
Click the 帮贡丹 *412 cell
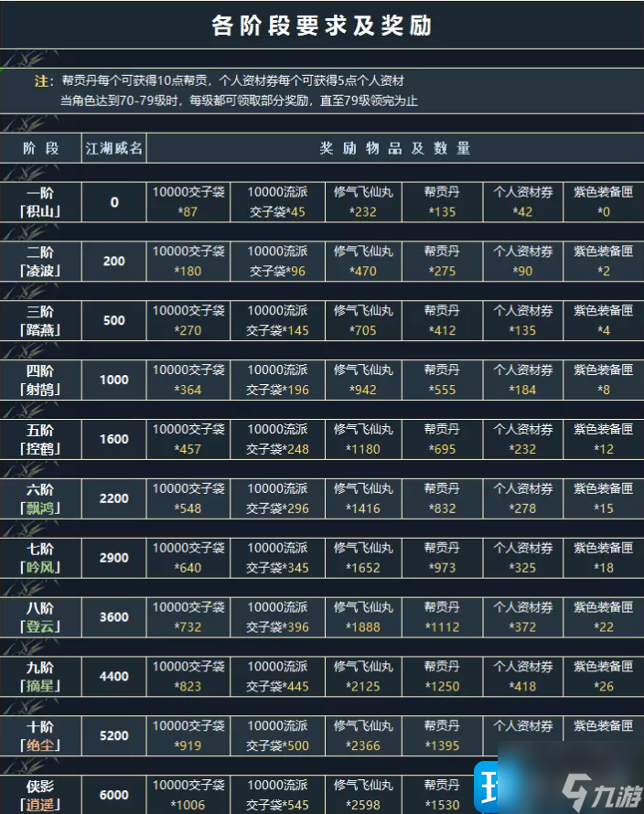(x=442, y=320)
